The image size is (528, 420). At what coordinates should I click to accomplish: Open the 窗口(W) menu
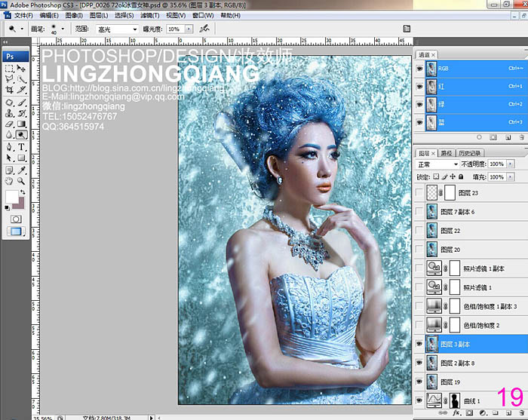pyautogui.click(x=203, y=16)
